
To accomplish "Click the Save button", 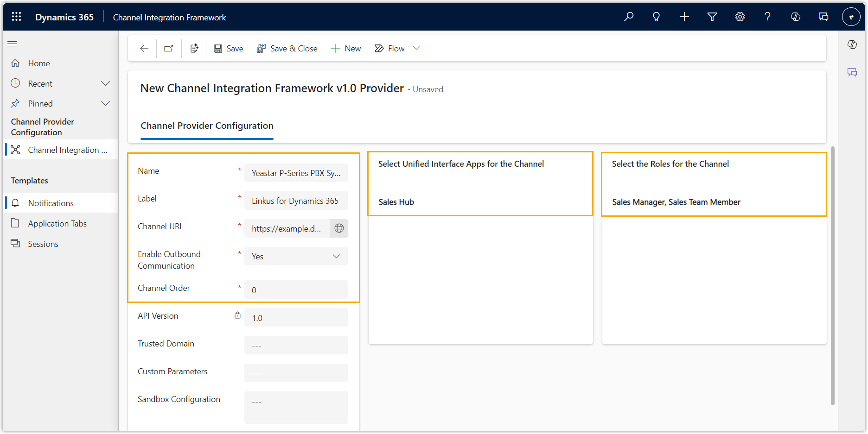I will click(228, 49).
